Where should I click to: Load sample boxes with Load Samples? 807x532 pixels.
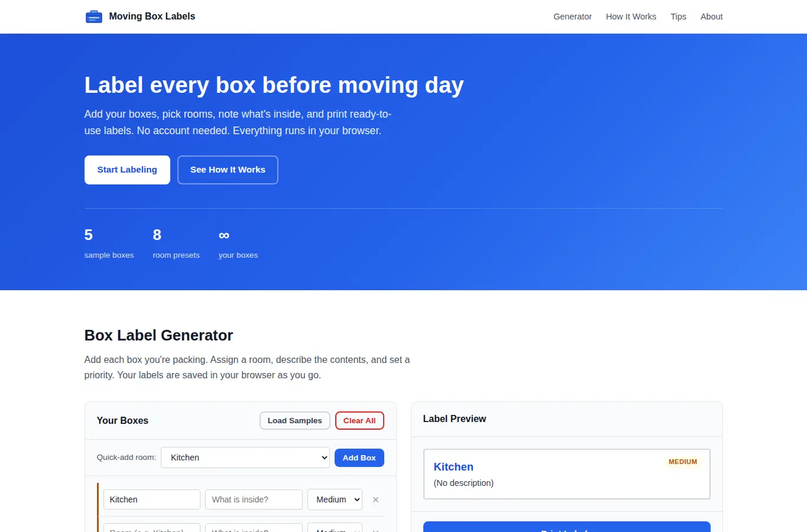294,421
